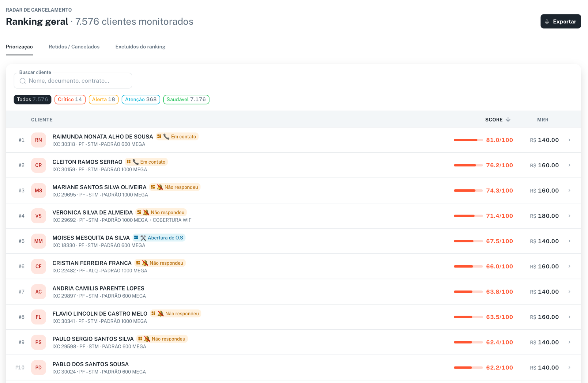
Task: Expand the row chevron for Cleiton Ramos Serrao
Action: [x=569, y=165]
